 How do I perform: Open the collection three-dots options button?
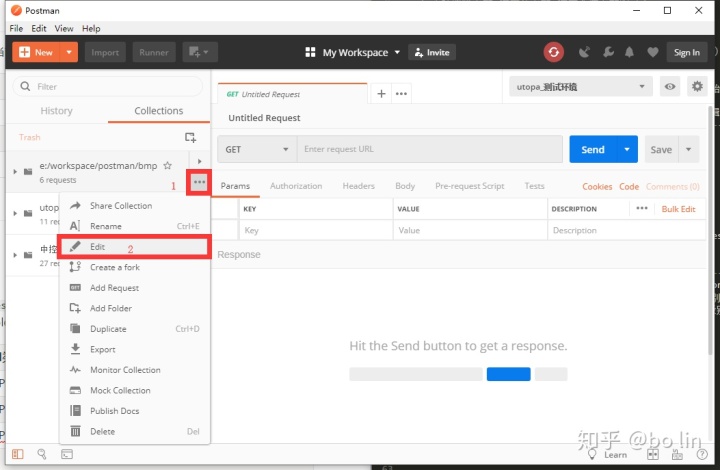coord(199,182)
